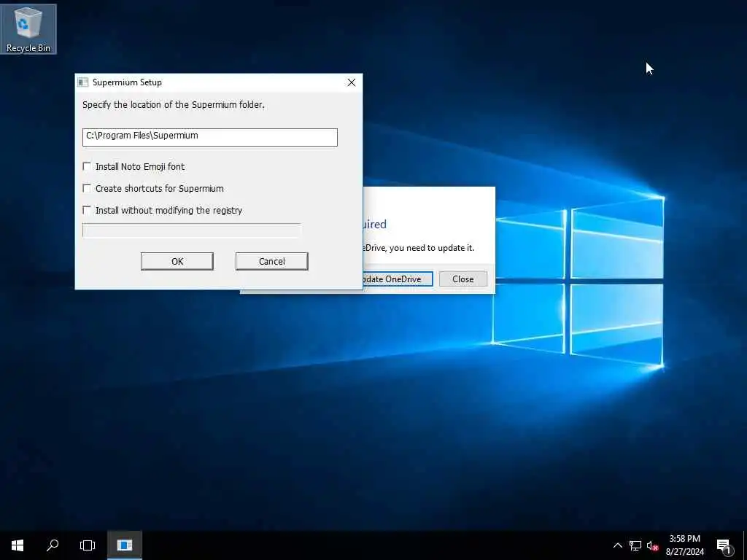Image resolution: width=747 pixels, height=560 pixels.
Task: Click Update OneDrive button in OneDrive dialog
Action: click(x=398, y=279)
